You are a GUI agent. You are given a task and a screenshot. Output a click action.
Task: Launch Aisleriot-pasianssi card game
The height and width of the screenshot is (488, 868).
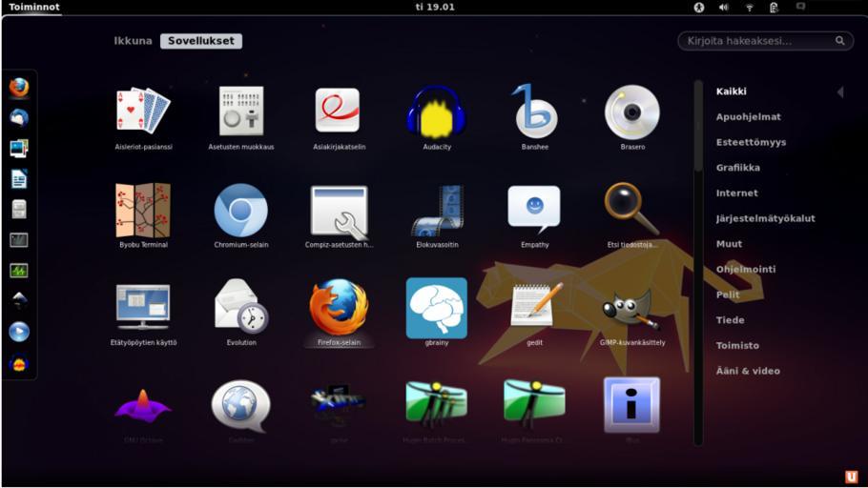point(143,114)
